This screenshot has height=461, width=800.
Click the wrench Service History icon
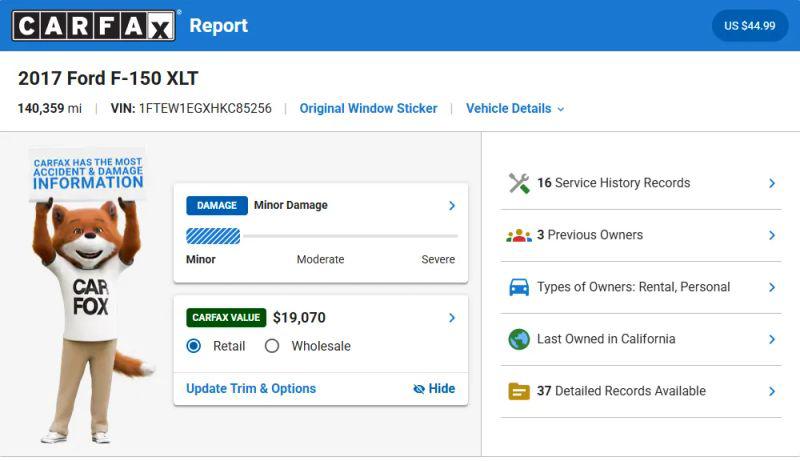[519, 183]
